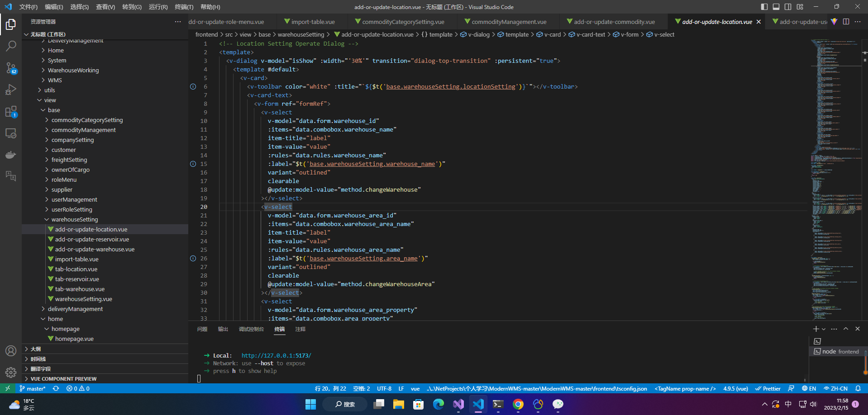868x415 pixels.
Task: Open the http://127.0.0.1:5173/ link in terminal
Action: 276,355
